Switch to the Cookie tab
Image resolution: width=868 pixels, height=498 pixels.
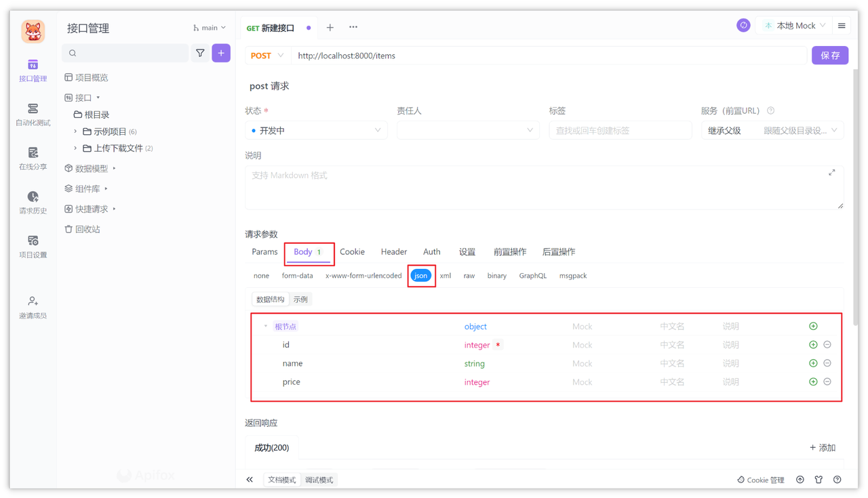click(352, 251)
